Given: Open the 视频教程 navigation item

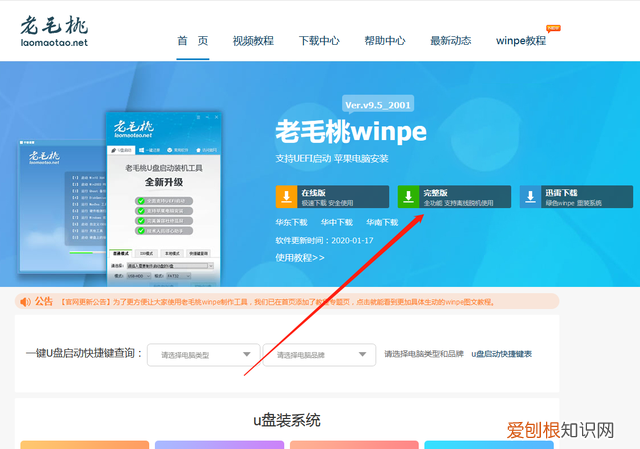Looking at the screenshot, I should click(253, 41).
